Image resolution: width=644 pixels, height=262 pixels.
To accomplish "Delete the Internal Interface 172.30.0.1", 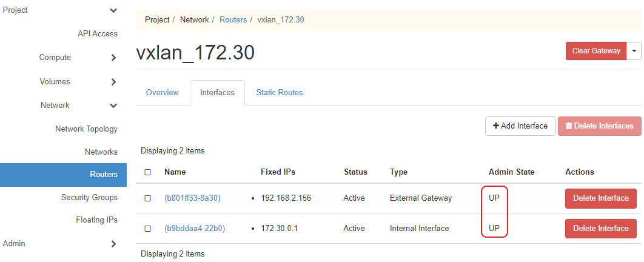I will click(600, 229).
